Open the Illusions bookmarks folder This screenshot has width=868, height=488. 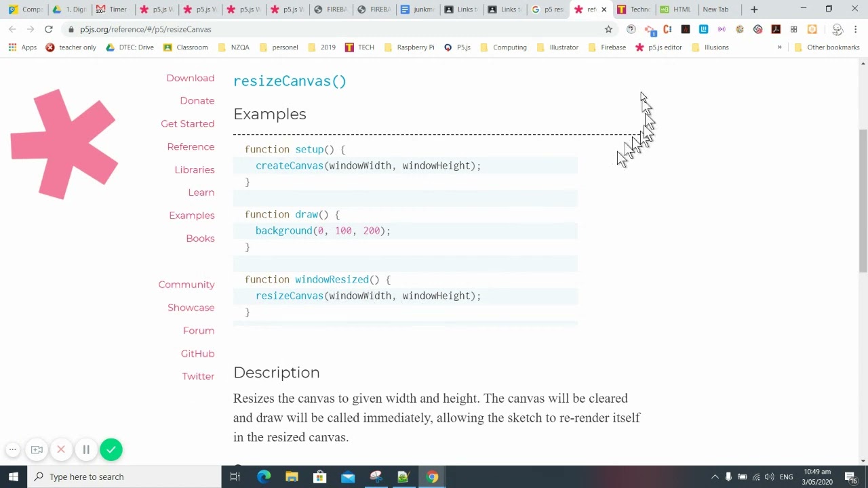tap(710, 47)
